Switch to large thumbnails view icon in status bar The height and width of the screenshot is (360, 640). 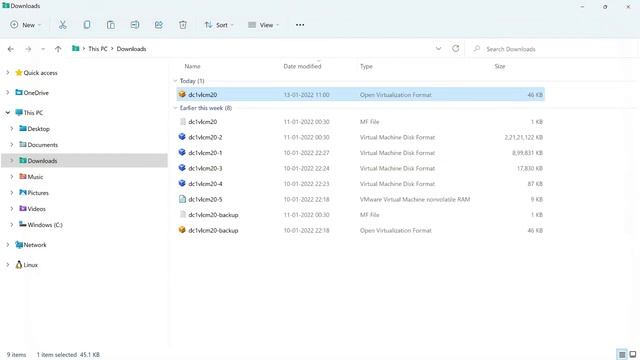tap(633, 354)
